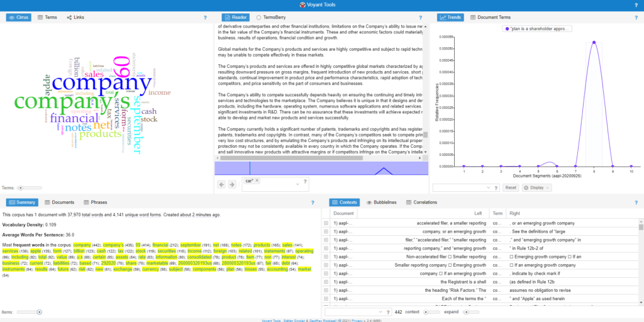Open the Privacy footer link

coord(356,320)
